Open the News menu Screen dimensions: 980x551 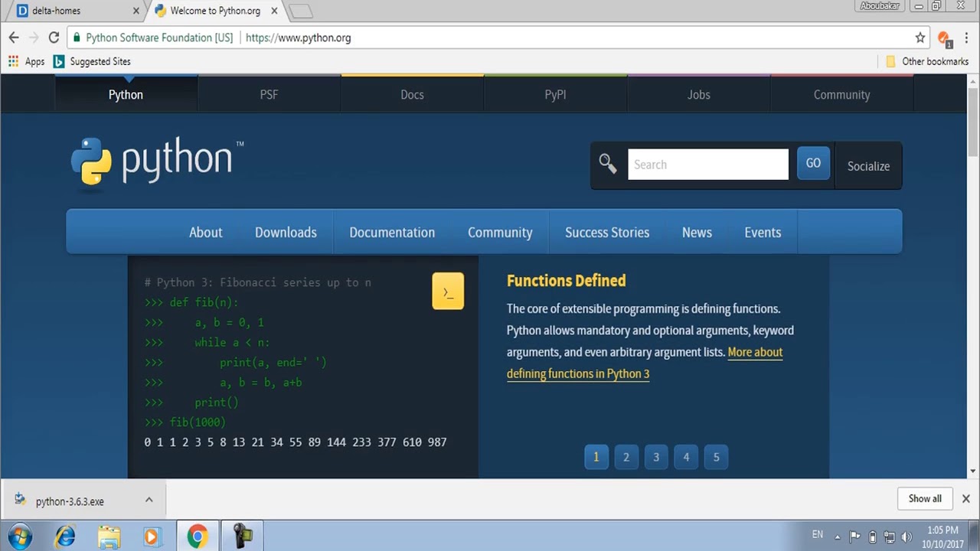pyautogui.click(x=697, y=232)
